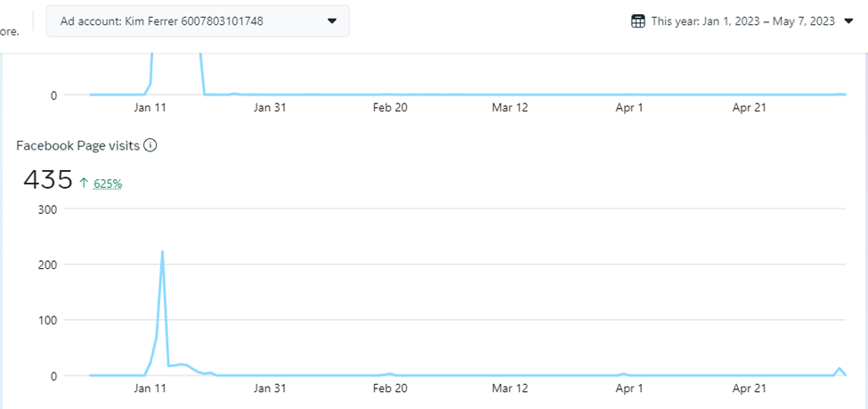Expand the Ad account dropdown arrow
The image size is (868, 409).
(x=332, y=20)
